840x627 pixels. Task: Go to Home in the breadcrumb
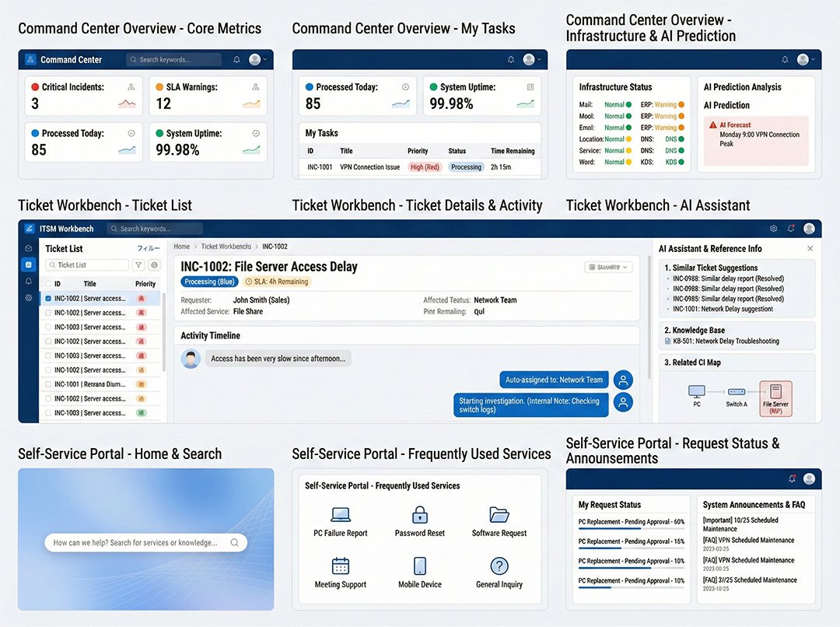pos(181,247)
